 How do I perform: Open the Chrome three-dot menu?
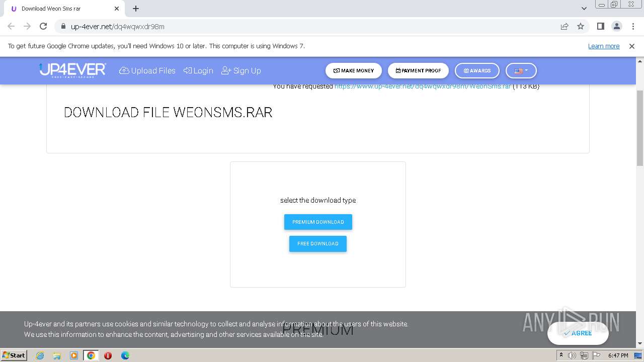click(632, 26)
